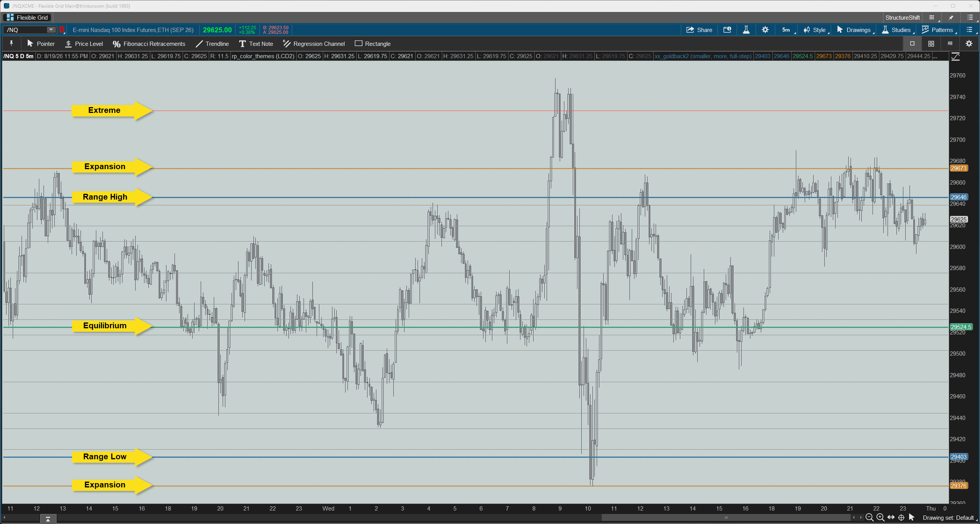Click the scroll right arrow on time axis

pos(861,517)
